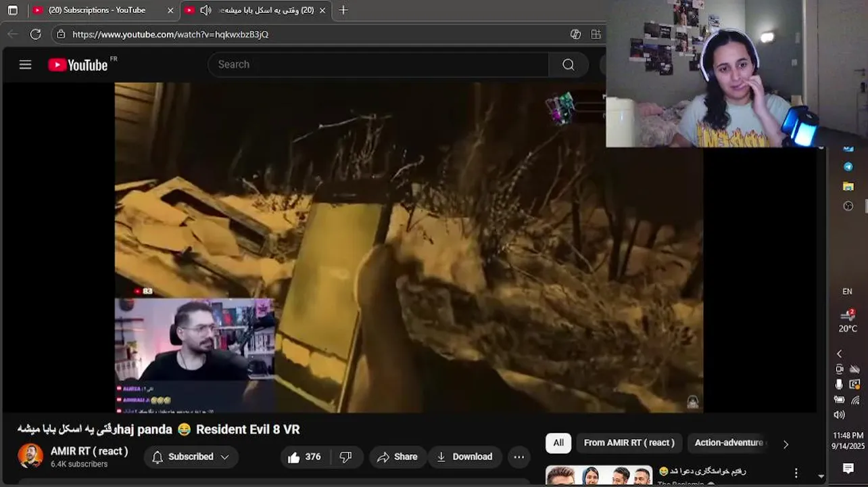Open the 20°C weather widget

(x=848, y=321)
